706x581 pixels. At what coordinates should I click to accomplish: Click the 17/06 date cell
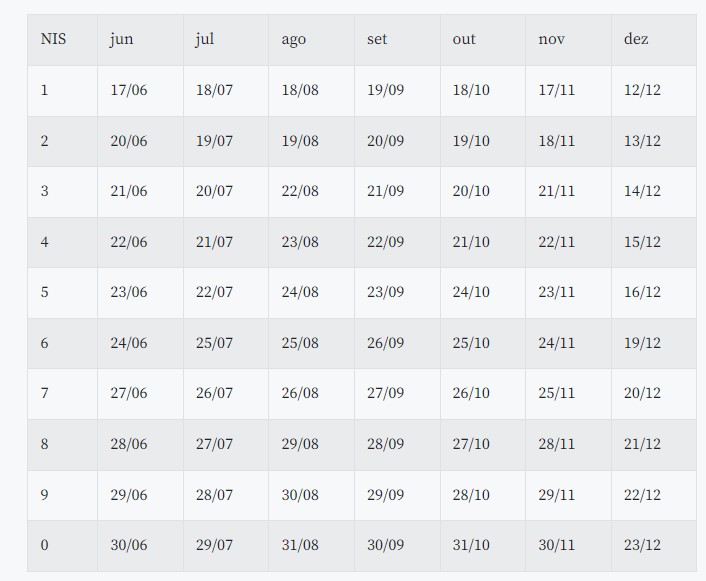(x=128, y=90)
